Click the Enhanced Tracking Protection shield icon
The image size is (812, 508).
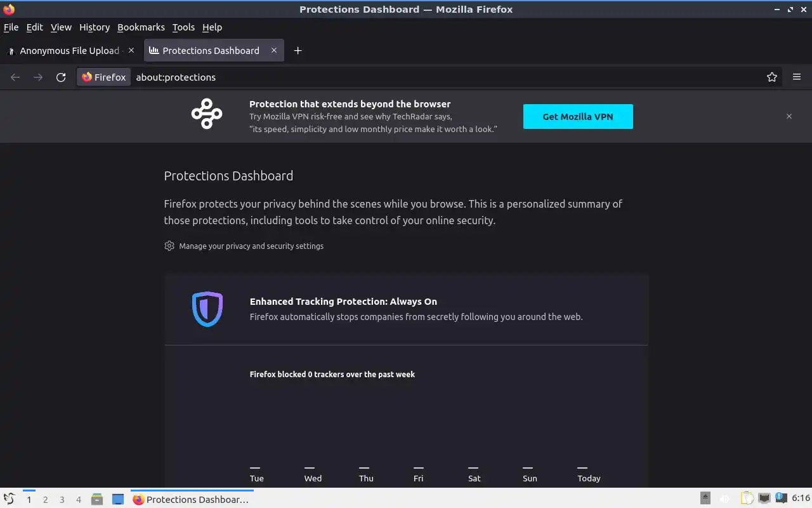[207, 309]
